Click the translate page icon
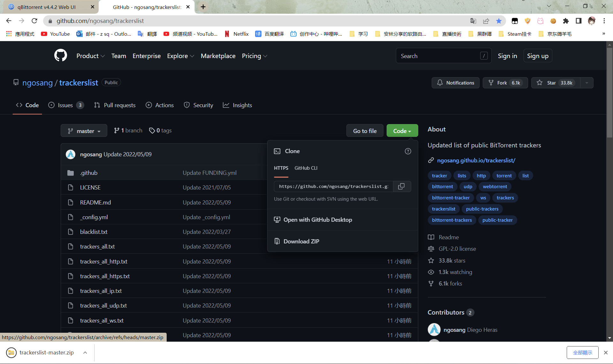Image resolution: width=613 pixels, height=364 pixels. 473,21
